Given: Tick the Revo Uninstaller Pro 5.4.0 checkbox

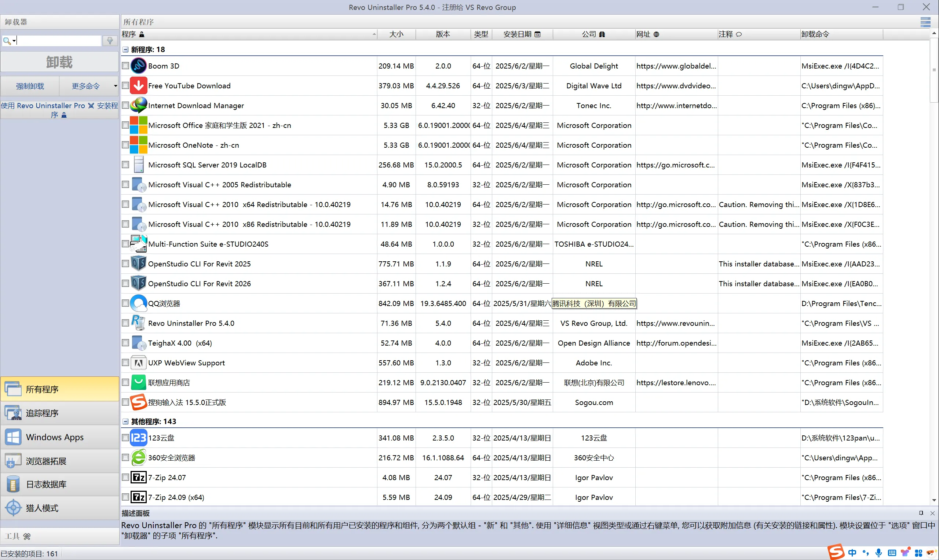Looking at the screenshot, I should point(125,323).
